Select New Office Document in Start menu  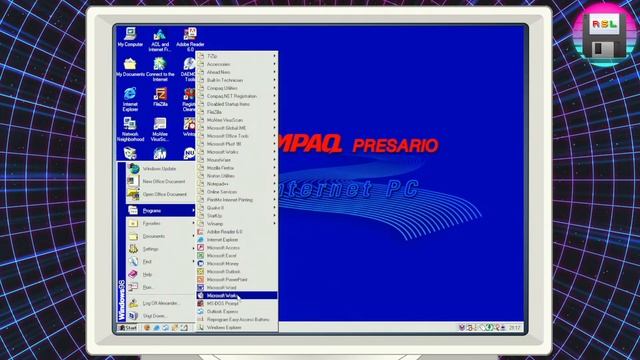[x=160, y=181]
